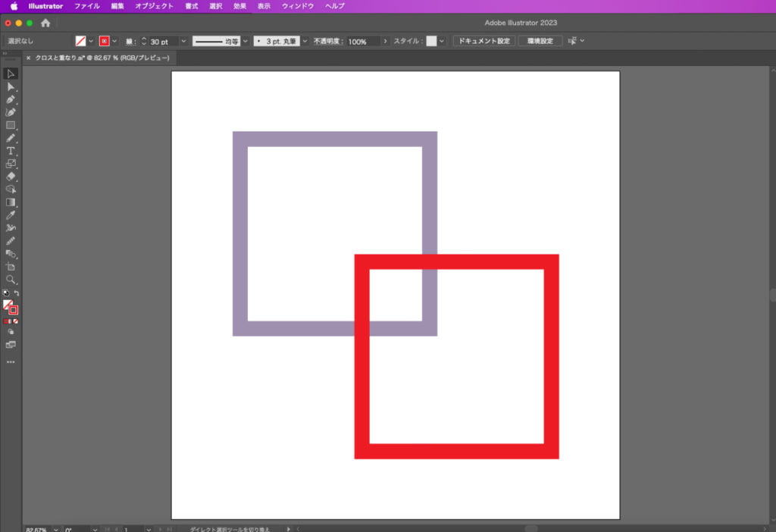Image resolution: width=776 pixels, height=532 pixels.
Task: Select the Direct Selection tool
Action: [11, 86]
